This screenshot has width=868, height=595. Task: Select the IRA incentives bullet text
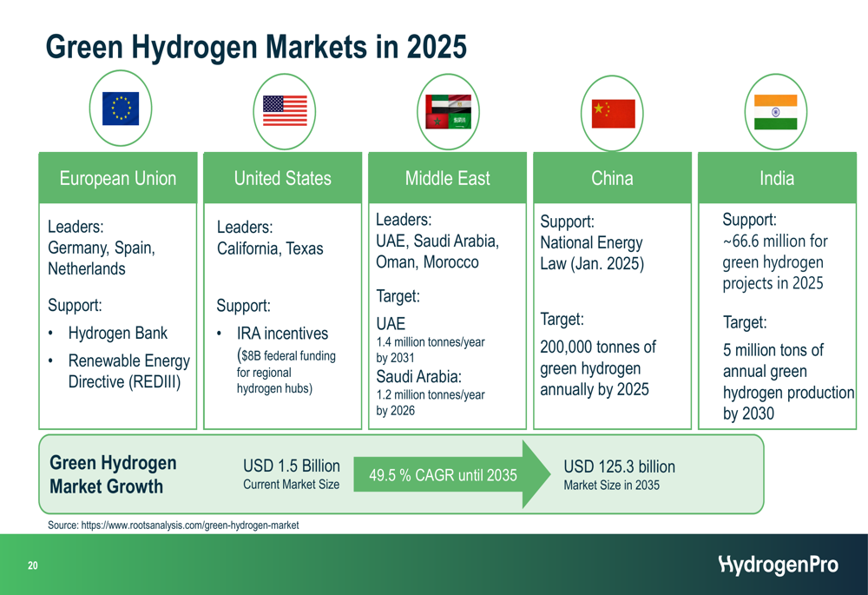pyautogui.click(x=282, y=334)
